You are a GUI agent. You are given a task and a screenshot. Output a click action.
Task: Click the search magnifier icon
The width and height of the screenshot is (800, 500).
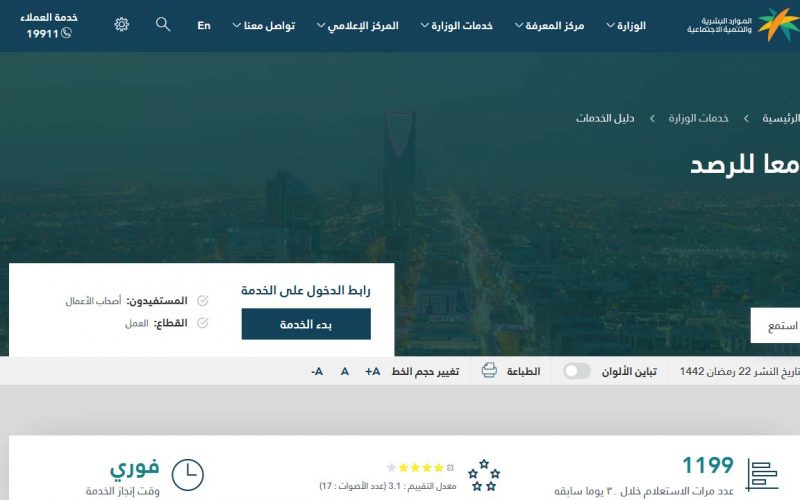tap(163, 24)
